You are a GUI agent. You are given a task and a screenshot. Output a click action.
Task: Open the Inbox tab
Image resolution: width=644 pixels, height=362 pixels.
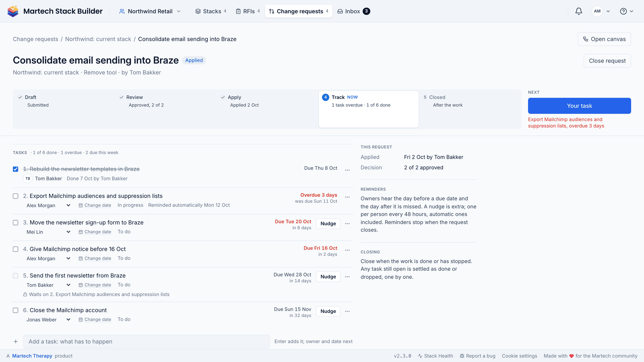tap(353, 11)
